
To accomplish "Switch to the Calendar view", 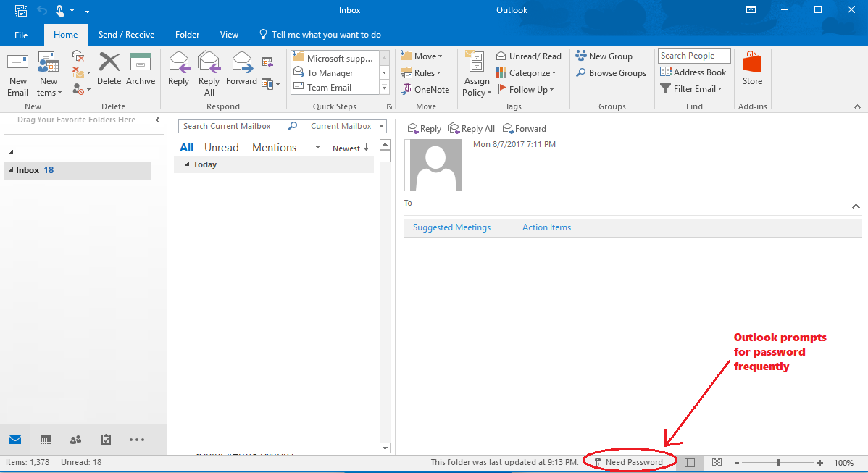I will click(x=45, y=440).
